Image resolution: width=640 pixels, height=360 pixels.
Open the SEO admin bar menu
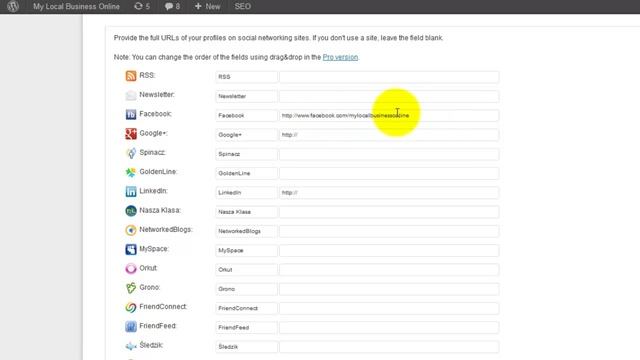(x=242, y=7)
